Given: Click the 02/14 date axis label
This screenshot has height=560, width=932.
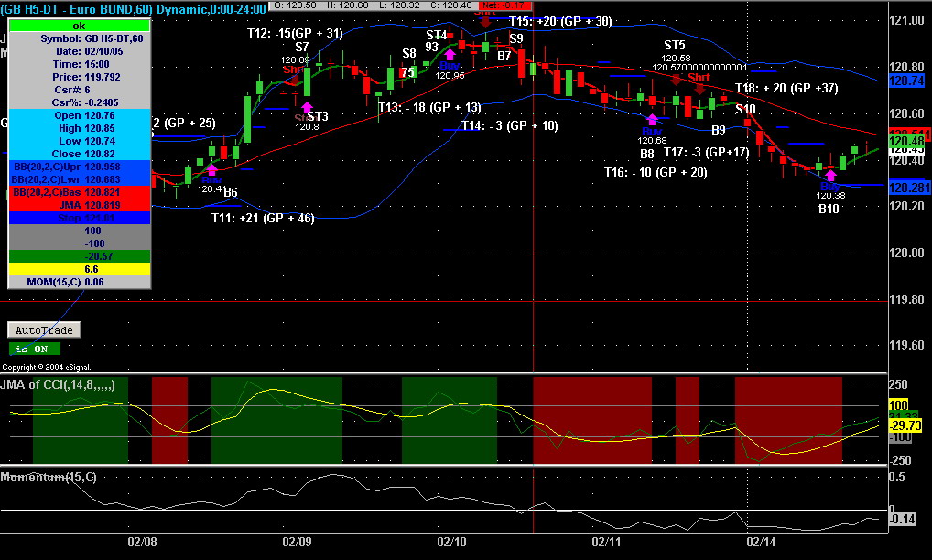Looking at the screenshot, I should tap(762, 542).
